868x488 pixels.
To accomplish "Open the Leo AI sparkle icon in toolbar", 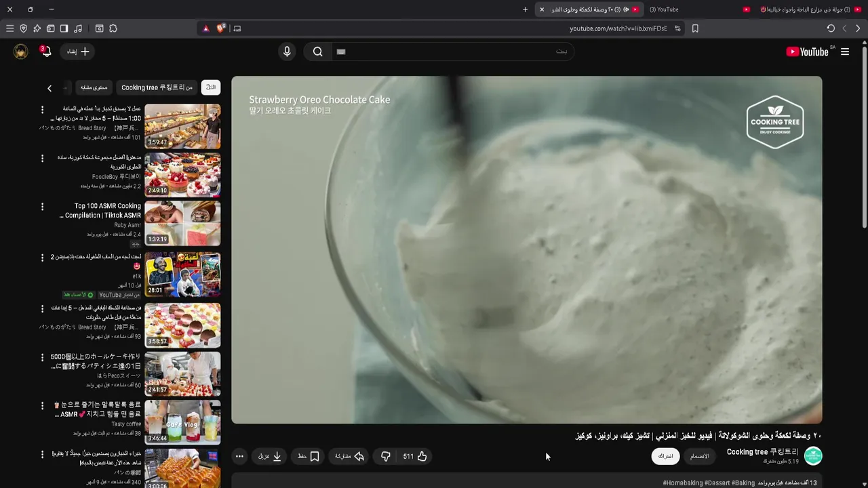I will [37, 28].
